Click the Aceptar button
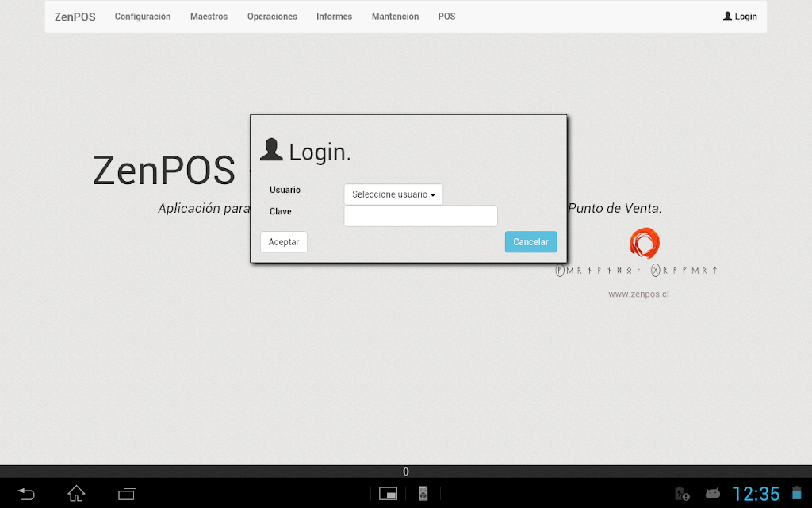This screenshot has height=508, width=812. 283,242
